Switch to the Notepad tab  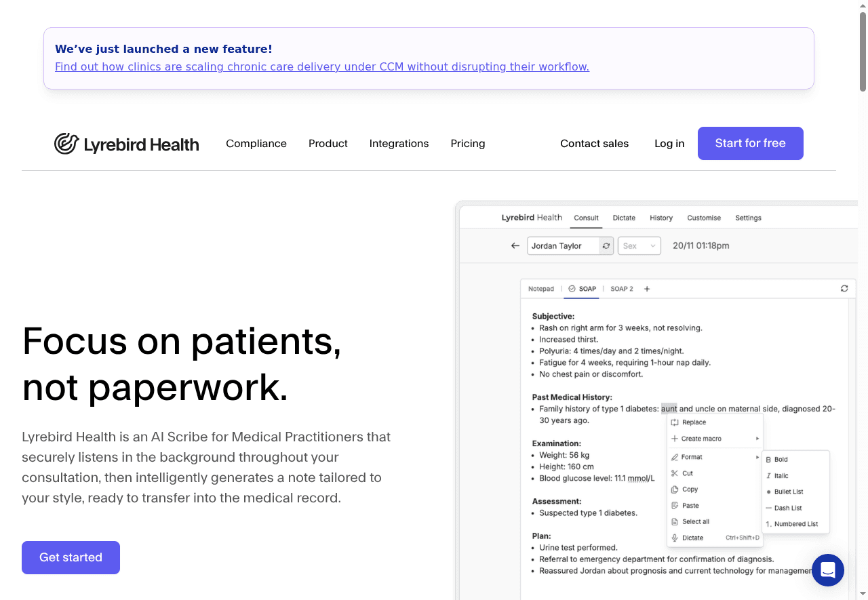tap(541, 289)
